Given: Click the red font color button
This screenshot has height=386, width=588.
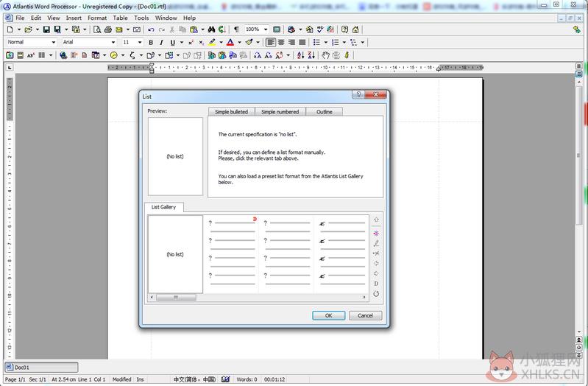Looking at the screenshot, I should [x=230, y=43].
